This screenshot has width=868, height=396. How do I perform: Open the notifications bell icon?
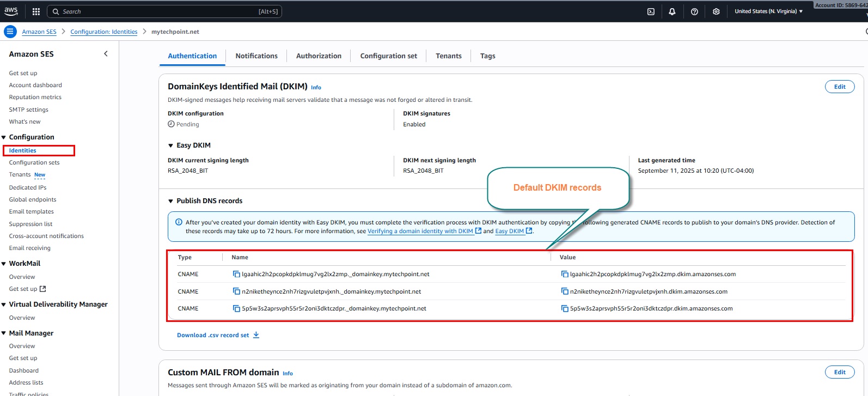(672, 11)
